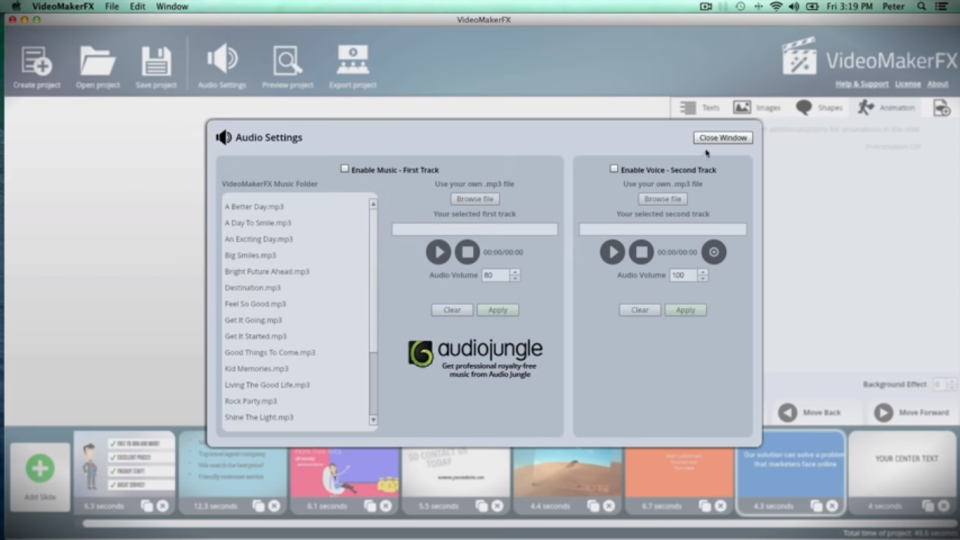Switch to the Texts tab
Screen dimensions: 960x540
click(x=700, y=108)
